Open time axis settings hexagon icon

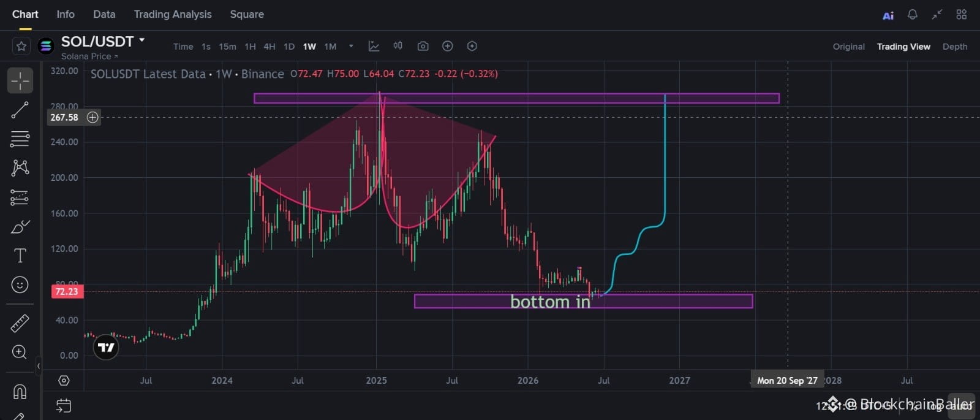tap(64, 381)
